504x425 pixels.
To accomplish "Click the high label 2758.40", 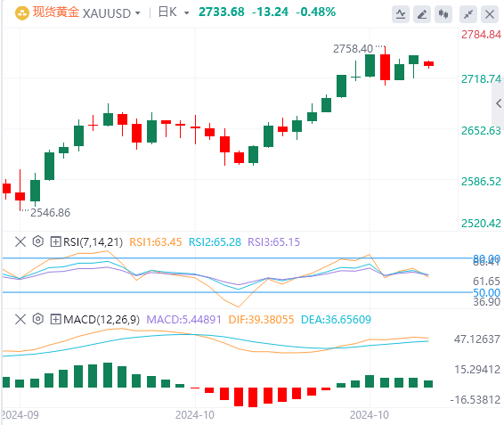I will [353, 49].
